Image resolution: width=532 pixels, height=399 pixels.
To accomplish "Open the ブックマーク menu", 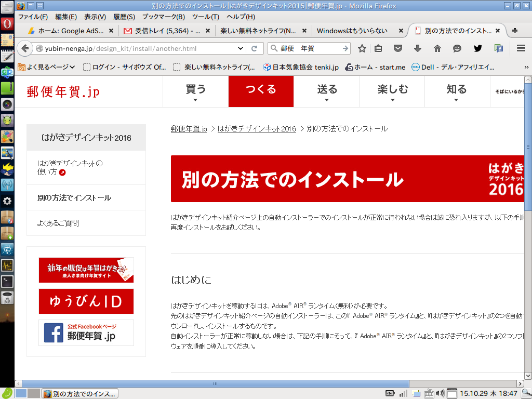I will (x=164, y=17).
